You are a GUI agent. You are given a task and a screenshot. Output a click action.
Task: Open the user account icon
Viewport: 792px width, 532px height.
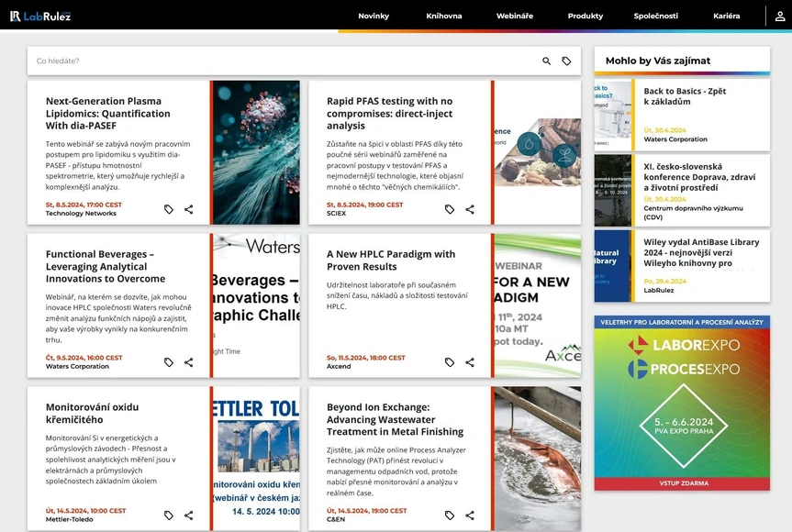point(780,17)
